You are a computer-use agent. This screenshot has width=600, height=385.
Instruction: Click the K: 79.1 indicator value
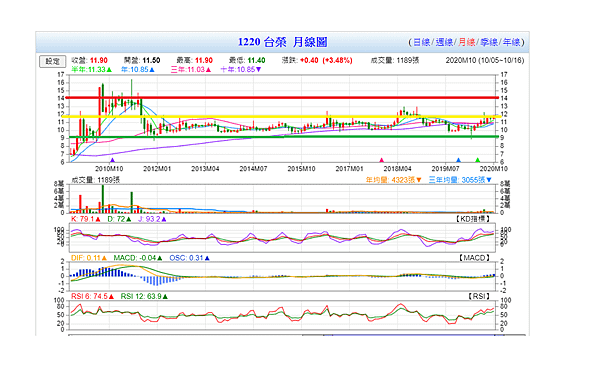click(86, 219)
